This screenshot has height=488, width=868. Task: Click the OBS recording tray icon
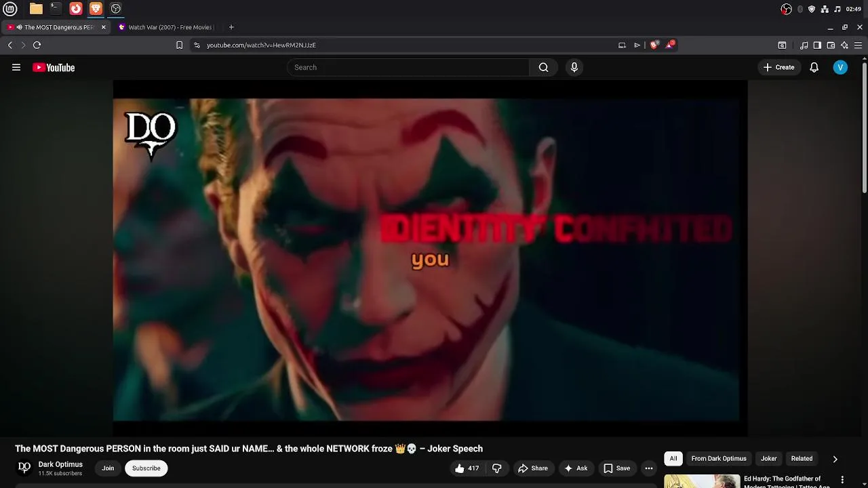coord(786,9)
